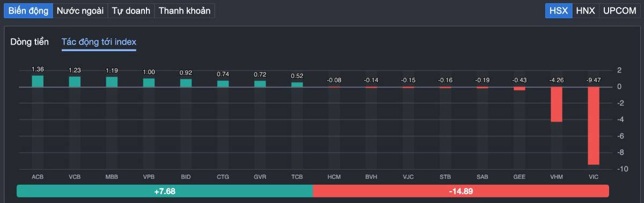Click the TCB bar in chart
This screenshot has height=203, width=644.
coord(297,84)
